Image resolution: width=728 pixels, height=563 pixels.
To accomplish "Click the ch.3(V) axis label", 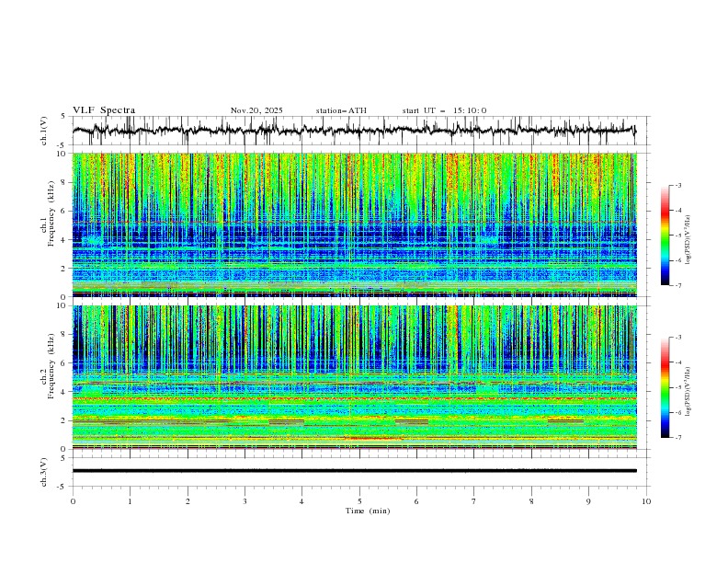I will (45, 470).
